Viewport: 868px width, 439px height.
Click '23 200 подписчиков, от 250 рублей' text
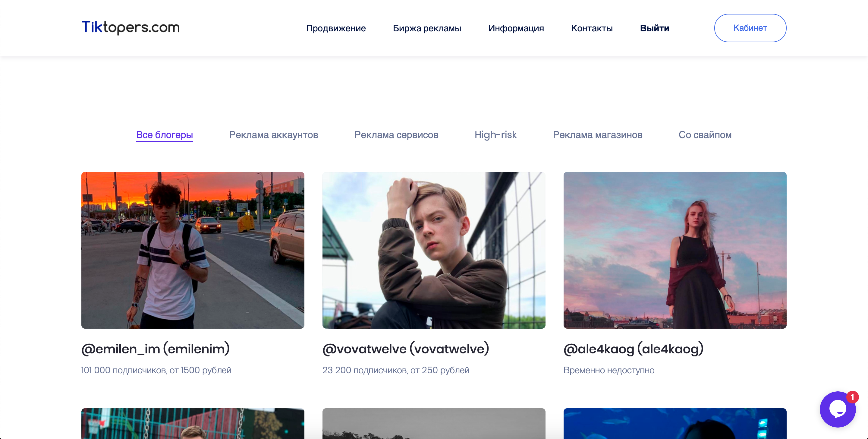(x=396, y=370)
